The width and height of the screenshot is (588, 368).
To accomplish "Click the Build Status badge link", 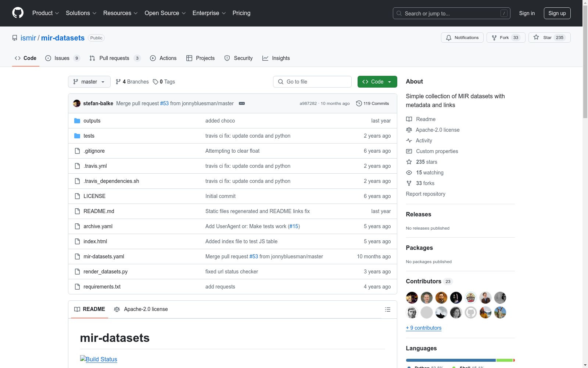I will tap(98, 359).
